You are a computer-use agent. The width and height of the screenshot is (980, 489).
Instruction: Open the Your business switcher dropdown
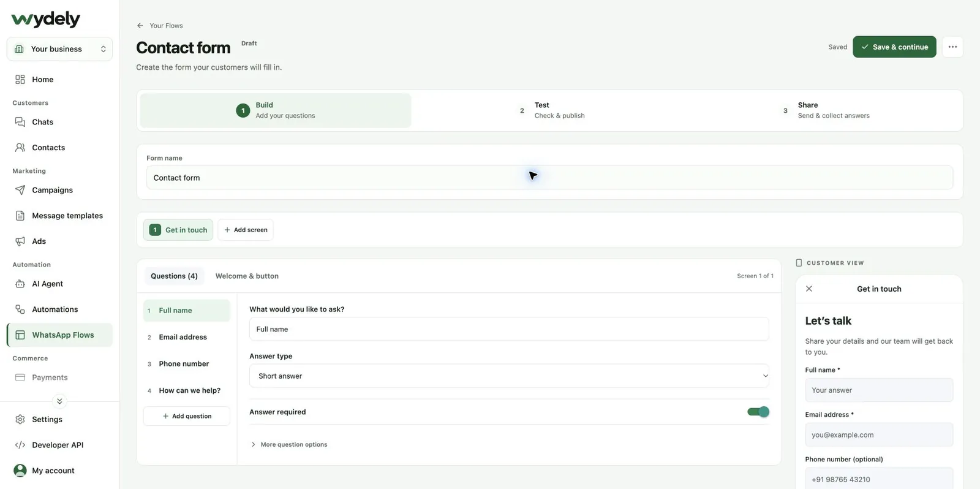(x=59, y=49)
